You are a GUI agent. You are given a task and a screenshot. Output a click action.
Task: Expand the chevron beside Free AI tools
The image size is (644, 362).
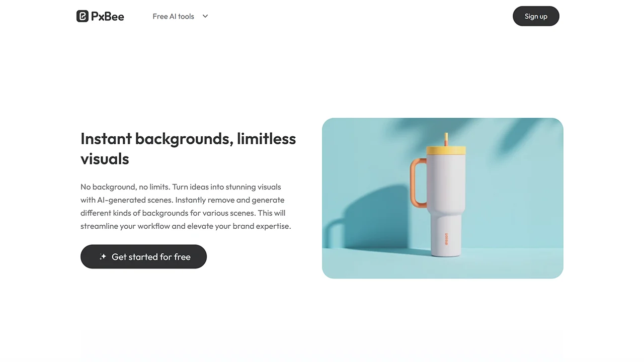(205, 16)
